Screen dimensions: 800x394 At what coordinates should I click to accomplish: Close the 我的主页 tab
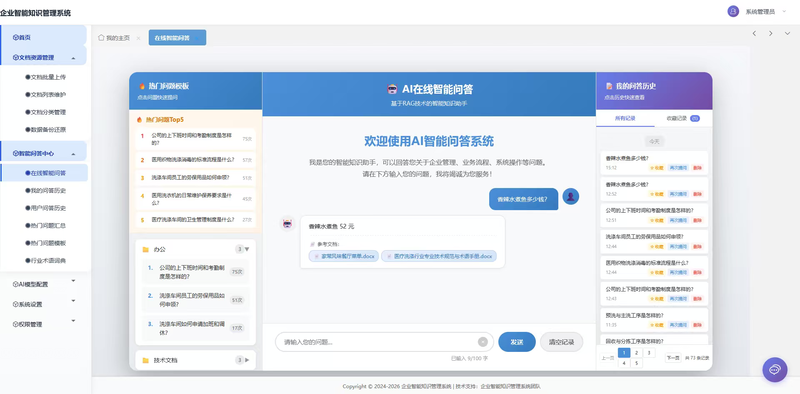click(138, 38)
